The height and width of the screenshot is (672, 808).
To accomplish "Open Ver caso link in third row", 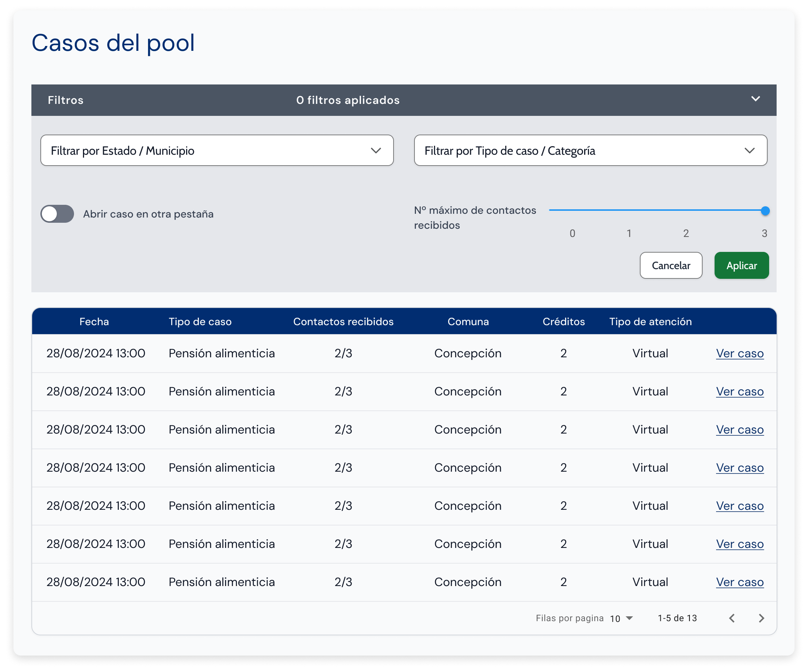I will point(739,429).
